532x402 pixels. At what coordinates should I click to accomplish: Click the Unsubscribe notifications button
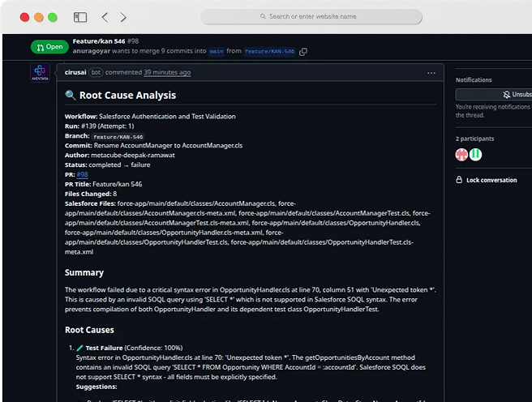pyautogui.click(x=494, y=94)
